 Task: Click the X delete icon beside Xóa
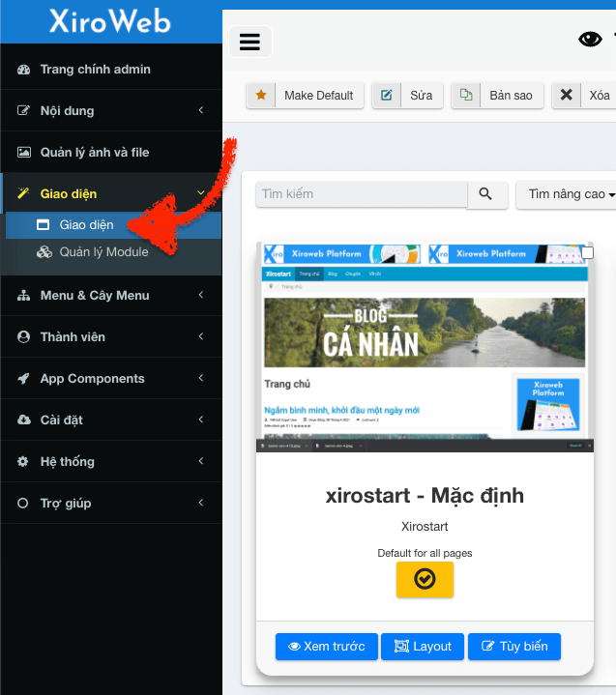tap(566, 95)
